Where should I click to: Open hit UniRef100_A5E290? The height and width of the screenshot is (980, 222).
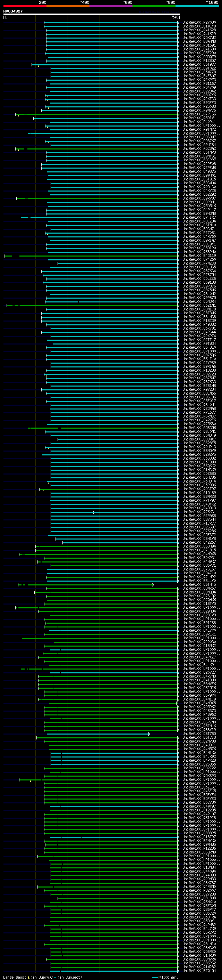(199, 53)
